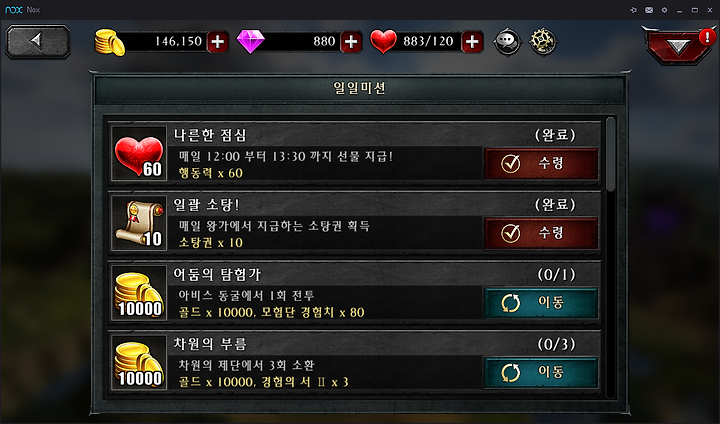Click the mission list scrollbar

[x=610, y=154]
